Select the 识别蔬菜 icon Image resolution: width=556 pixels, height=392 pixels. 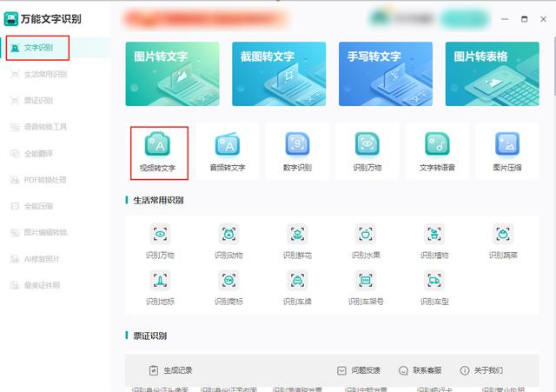pos(503,234)
